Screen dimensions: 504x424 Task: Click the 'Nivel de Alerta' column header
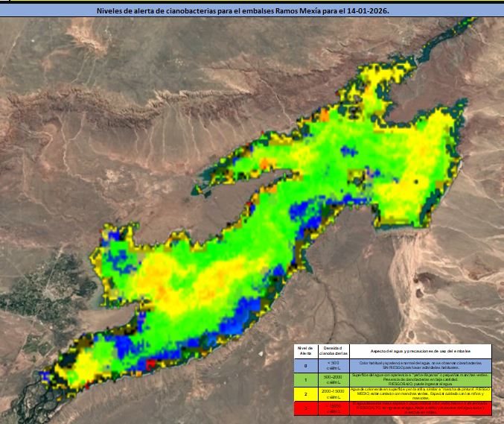[x=304, y=350]
